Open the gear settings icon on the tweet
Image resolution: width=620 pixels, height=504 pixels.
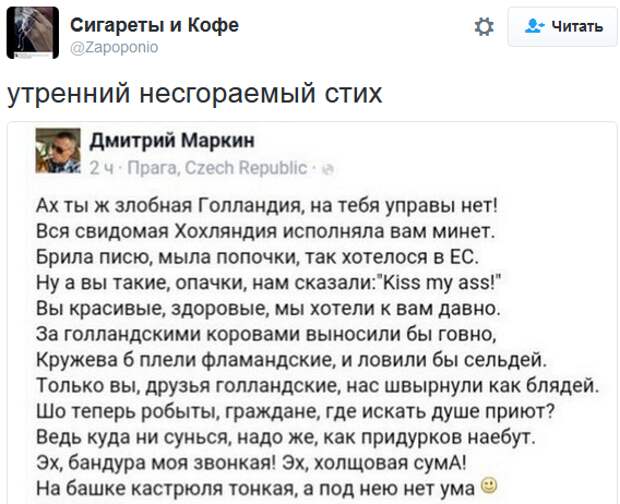484,27
